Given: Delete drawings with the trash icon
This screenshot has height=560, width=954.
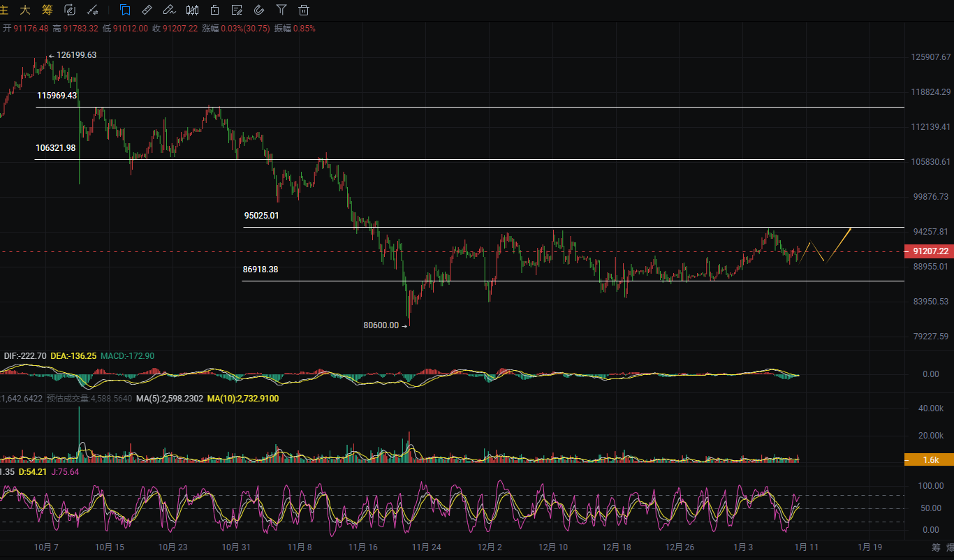Looking at the screenshot, I should (303, 10).
